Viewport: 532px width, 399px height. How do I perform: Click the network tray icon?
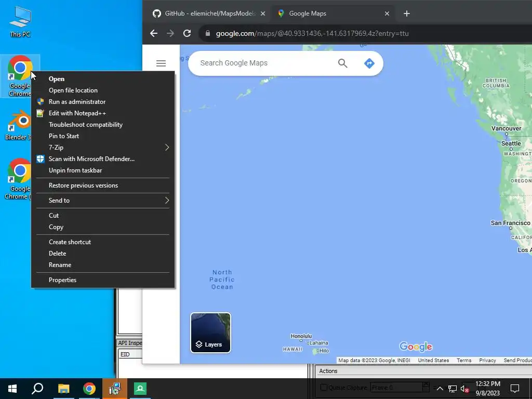click(453, 389)
